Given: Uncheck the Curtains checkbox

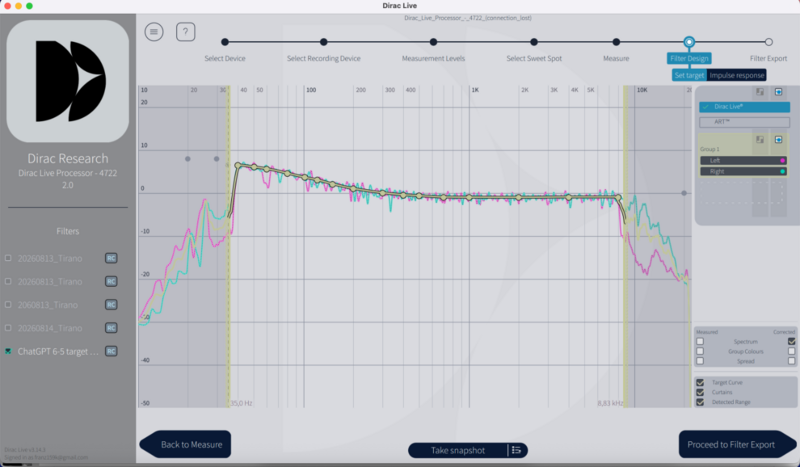Looking at the screenshot, I should pyautogui.click(x=700, y=392).
